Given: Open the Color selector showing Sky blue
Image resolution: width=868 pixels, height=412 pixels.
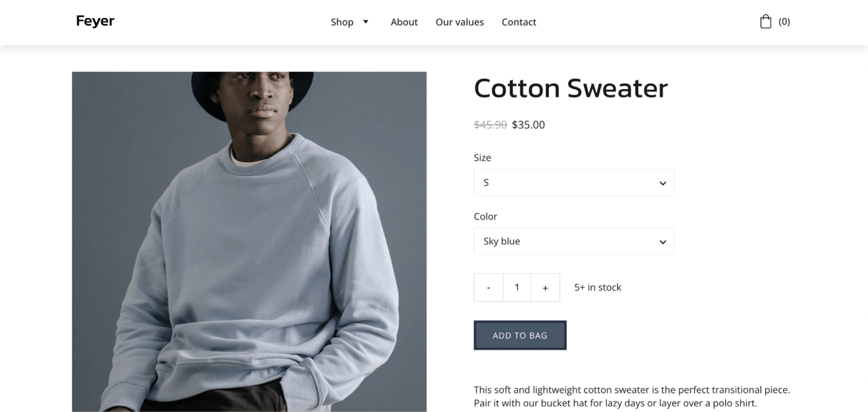Looking at the screenshot, I should [x=573, y=241].
